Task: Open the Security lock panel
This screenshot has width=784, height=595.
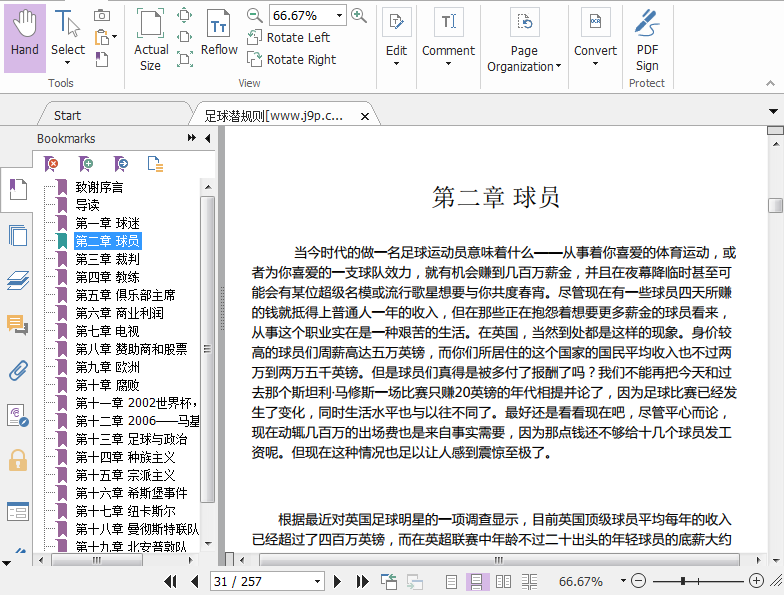Action: (17, 460)
